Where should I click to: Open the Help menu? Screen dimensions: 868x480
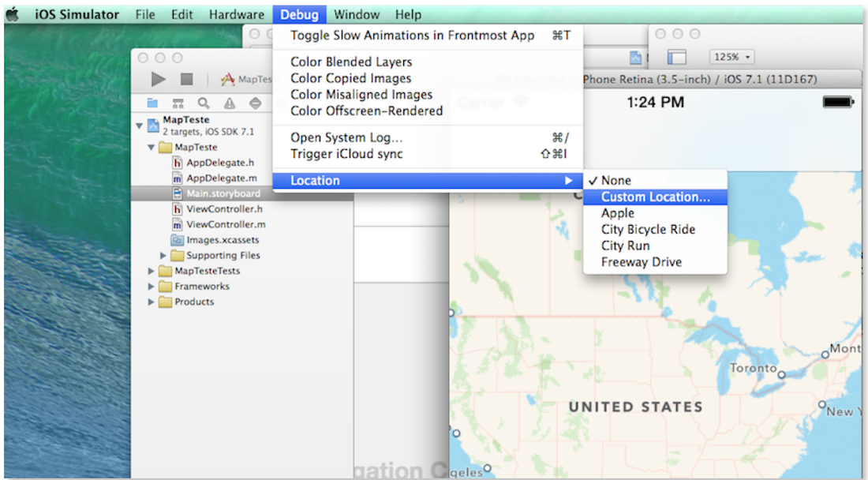[x=408, y=14]
